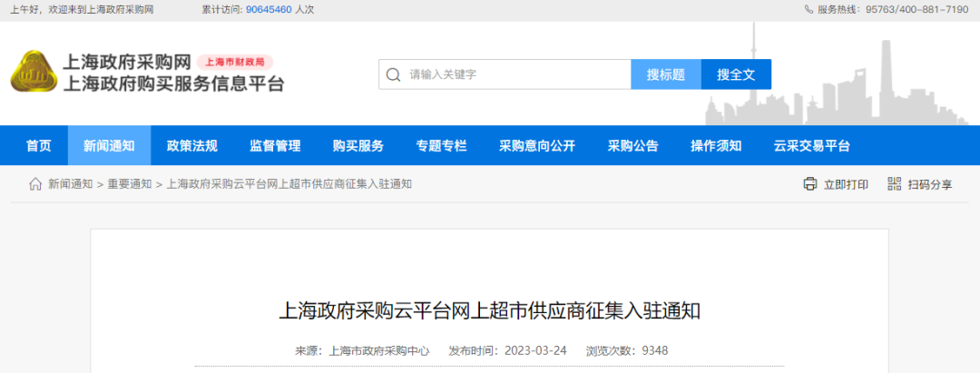Click the publish date 2023-03-24
The width and height of the screenshot is (980, 373).
point(535,350)
